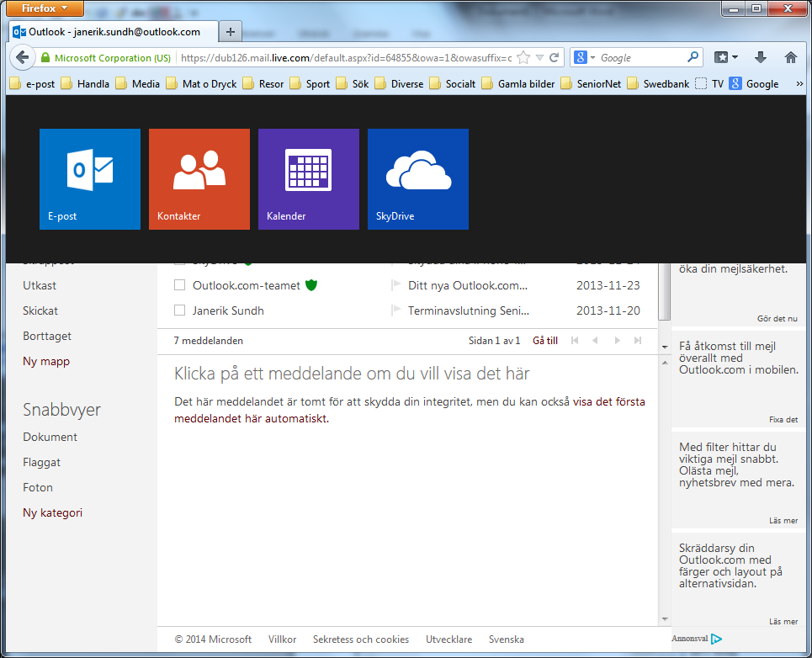This screenshot has height=658, width=812.
Task: Flag the Janerik Sundh message
Action: [396, 310]
